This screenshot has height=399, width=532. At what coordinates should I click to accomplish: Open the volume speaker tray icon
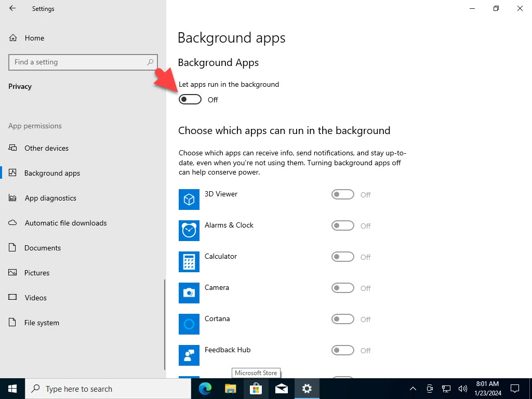[462, 389]
